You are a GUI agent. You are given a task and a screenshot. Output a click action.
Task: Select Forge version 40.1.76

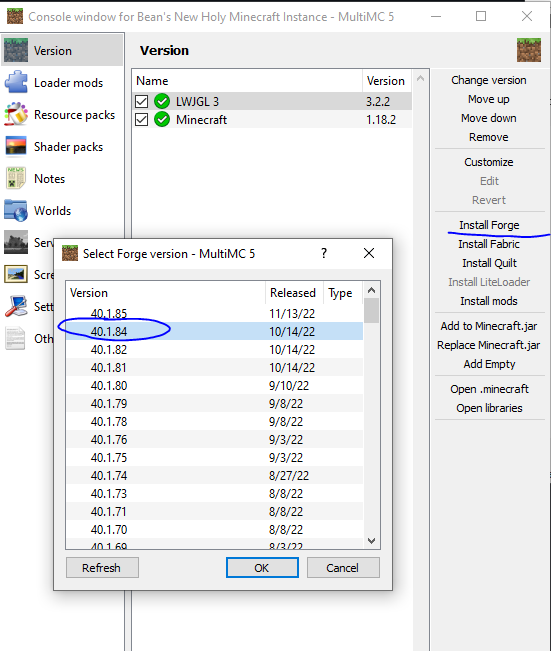pos(215,439)
